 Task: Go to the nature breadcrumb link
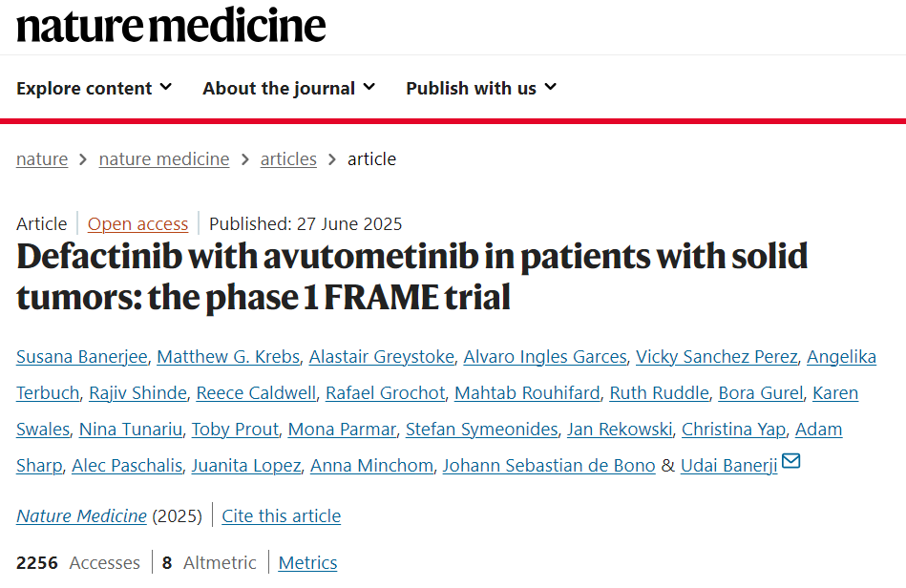click(x=42, y=158)
